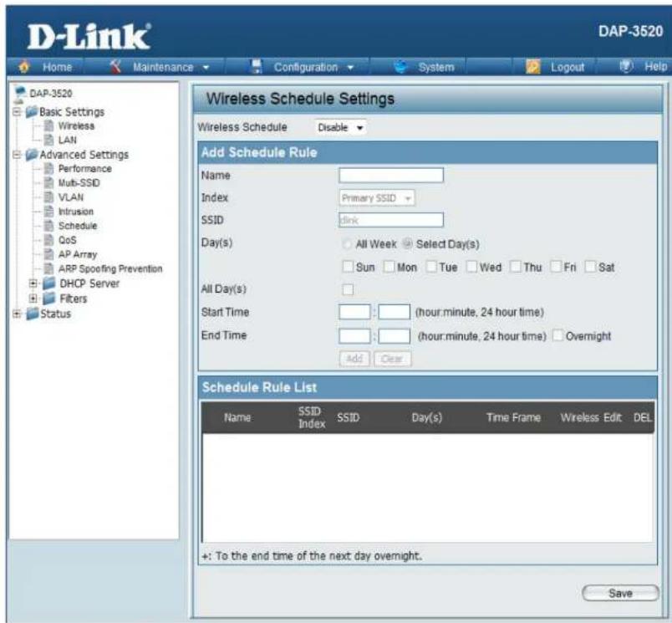Open the Configuration menu
Image resolution: width=672 pixels, height=623 pixels.
click(x=306, y=67)
